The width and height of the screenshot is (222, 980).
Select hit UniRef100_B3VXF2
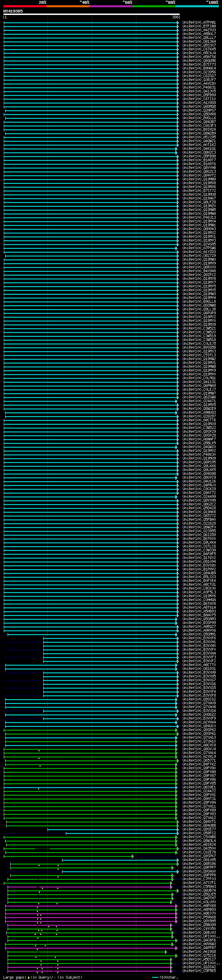[199, 661]
